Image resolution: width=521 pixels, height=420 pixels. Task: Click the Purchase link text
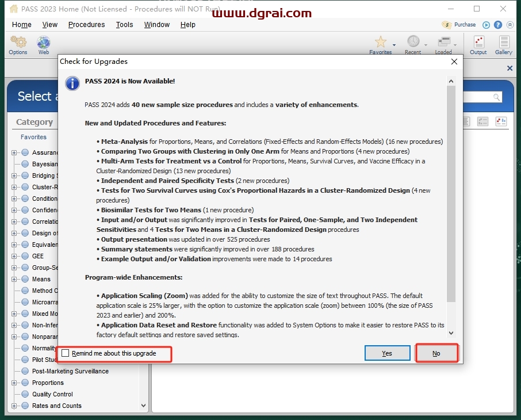coord(465,25)
